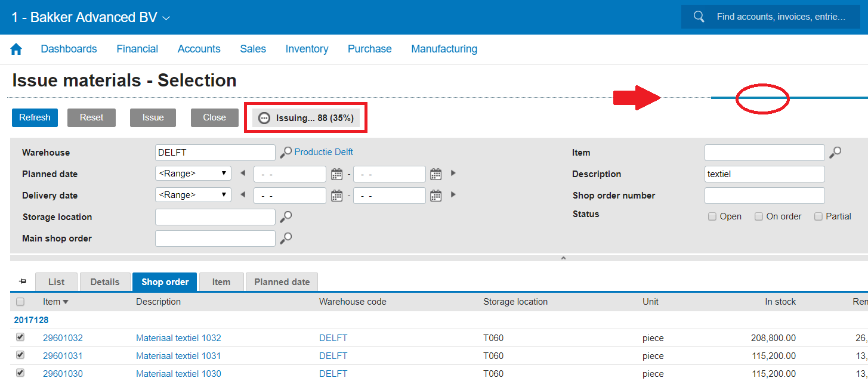The image size is (868, 381).
Task: Tick the On order status checkbox
Action: coord(759,216)
